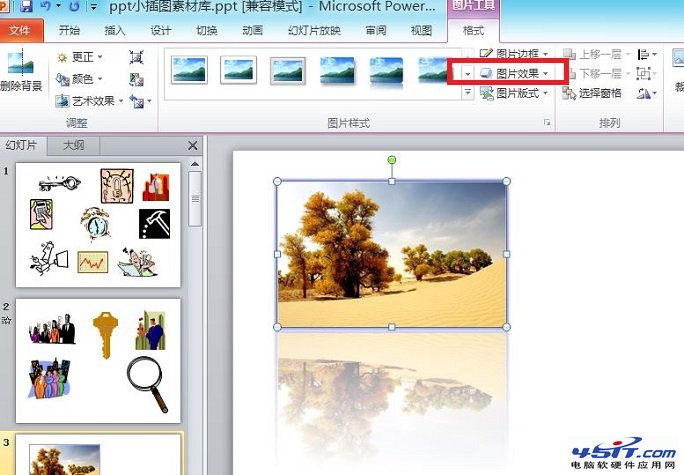This screenshot has width=684, height=475.
Task: Switch to the View (视图) tab
Action: (421, 31)
